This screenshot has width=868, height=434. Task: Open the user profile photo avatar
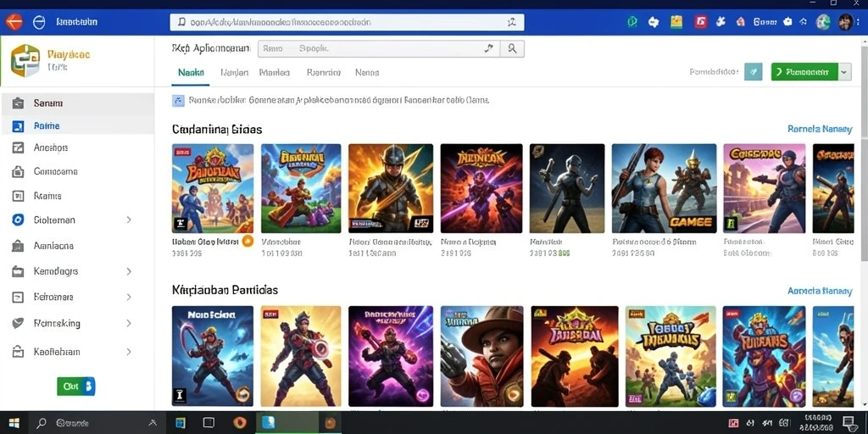coord(845,22)
